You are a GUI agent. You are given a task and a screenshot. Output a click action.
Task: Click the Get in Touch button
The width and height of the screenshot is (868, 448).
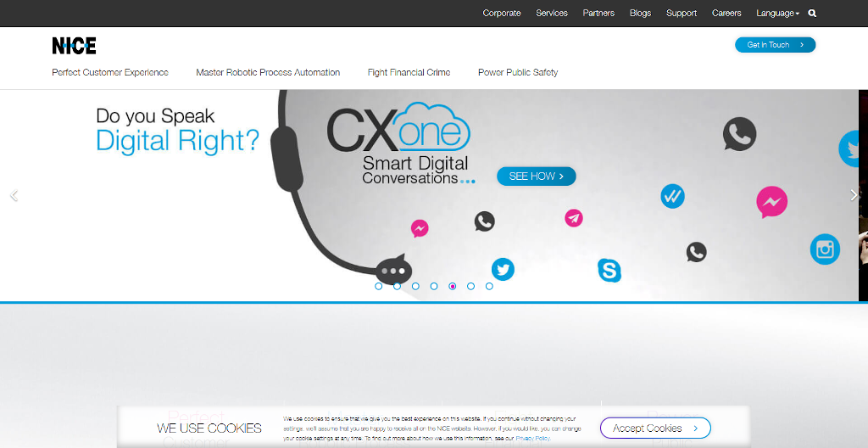[x=775, y=45]
